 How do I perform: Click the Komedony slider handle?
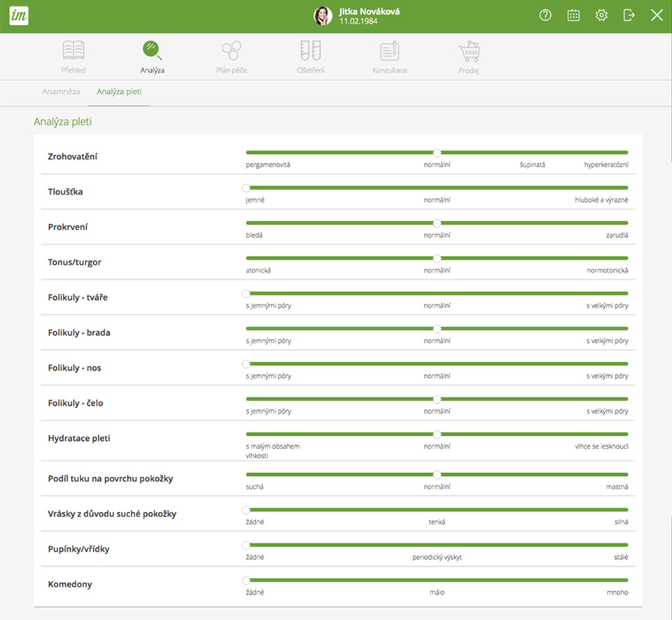point(246,581)
